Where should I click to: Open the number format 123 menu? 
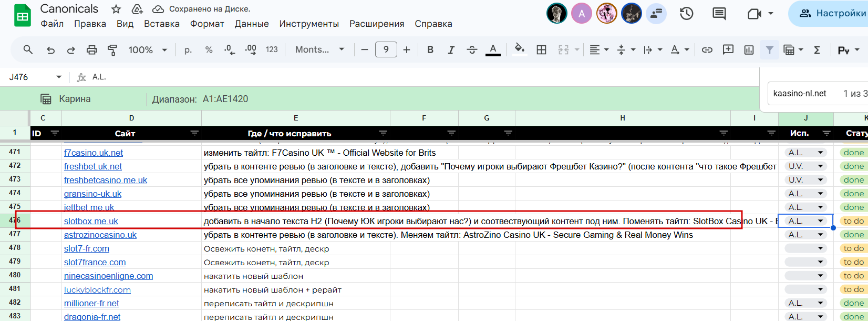[x=272, y=49]
